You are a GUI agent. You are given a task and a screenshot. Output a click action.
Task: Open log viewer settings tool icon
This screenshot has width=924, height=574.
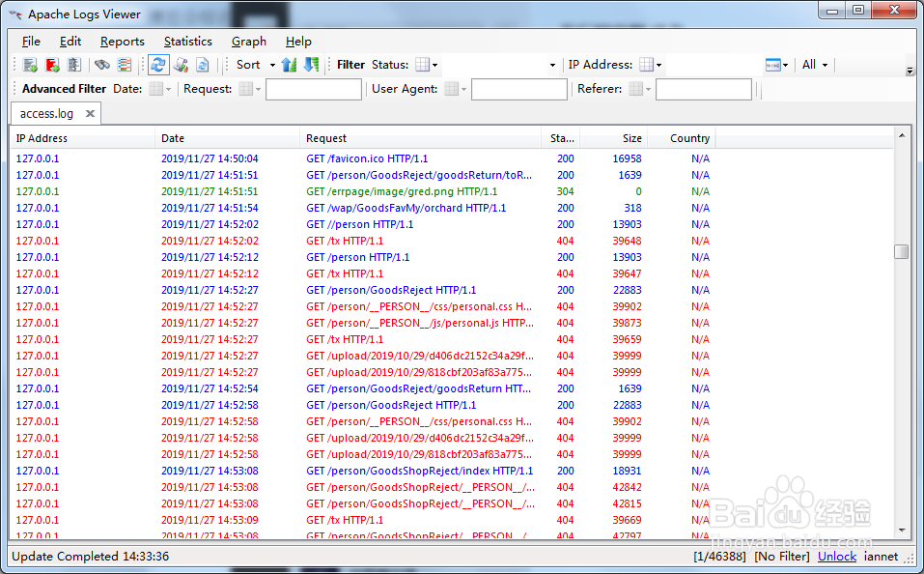tap(182, 64)
